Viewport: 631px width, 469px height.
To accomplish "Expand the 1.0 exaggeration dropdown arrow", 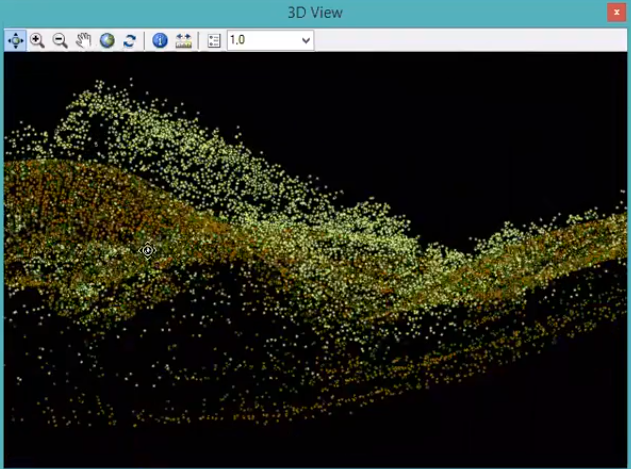I will (306, 41).
